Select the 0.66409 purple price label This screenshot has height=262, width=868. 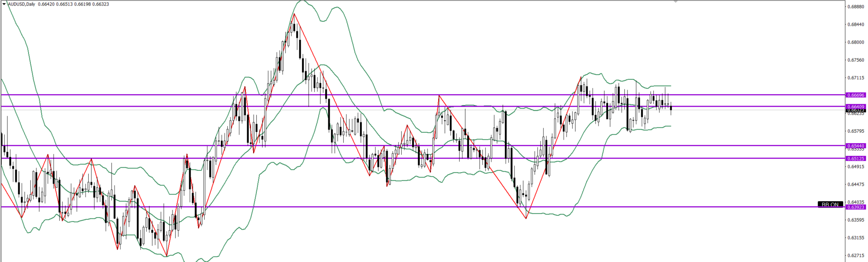point(856,107)
